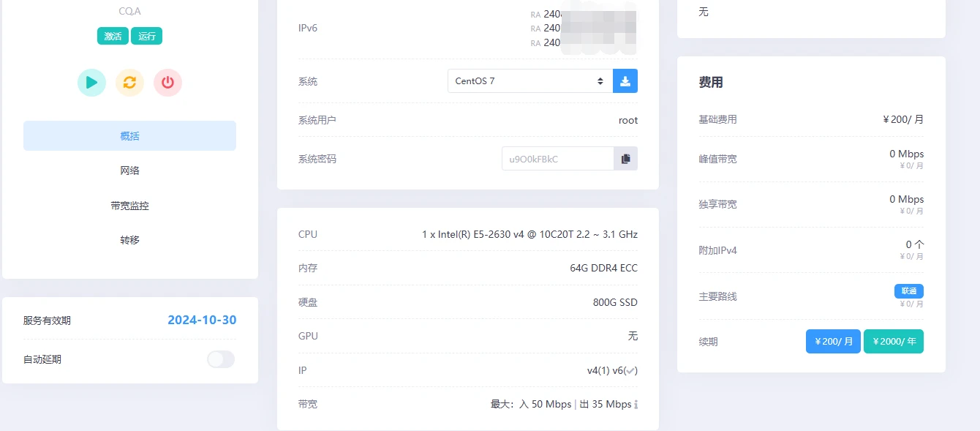Click the 联通 route badge
The width and height of the screenshot is (980, 431).
pyautogui.click(x=908, y=291)
